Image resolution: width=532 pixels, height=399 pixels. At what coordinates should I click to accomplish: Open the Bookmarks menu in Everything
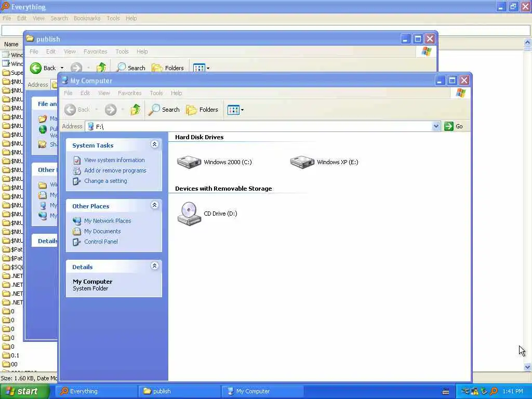(x=87, y=18)
